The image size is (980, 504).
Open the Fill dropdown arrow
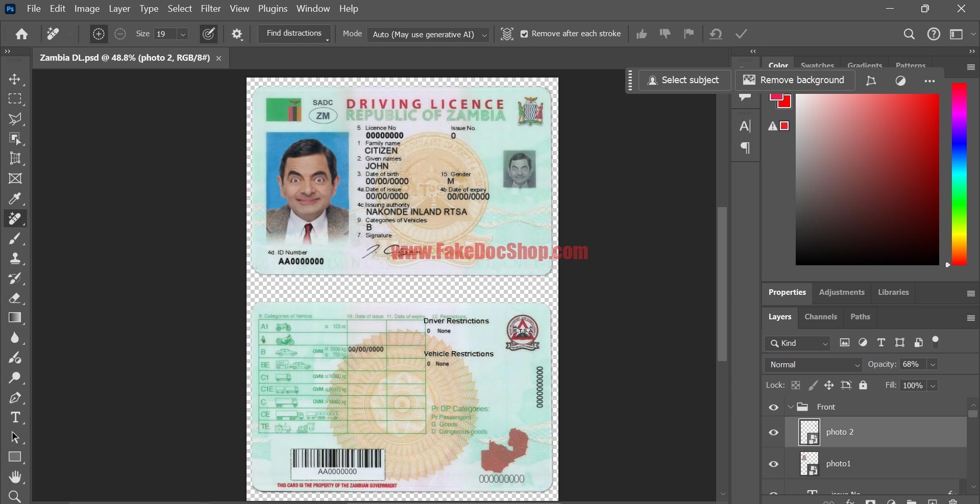933,386
